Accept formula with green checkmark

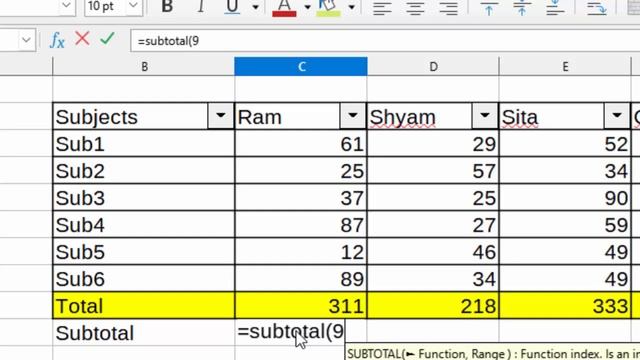pyautogui.click(x=107, y=39)
